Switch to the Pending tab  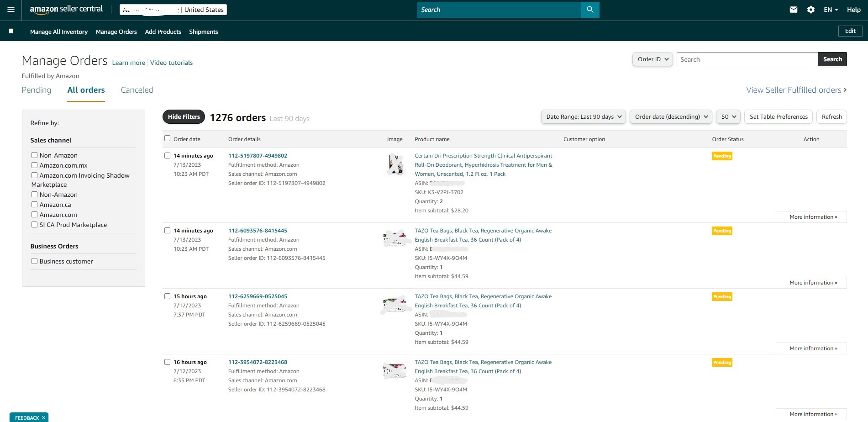tap(37, 90)
